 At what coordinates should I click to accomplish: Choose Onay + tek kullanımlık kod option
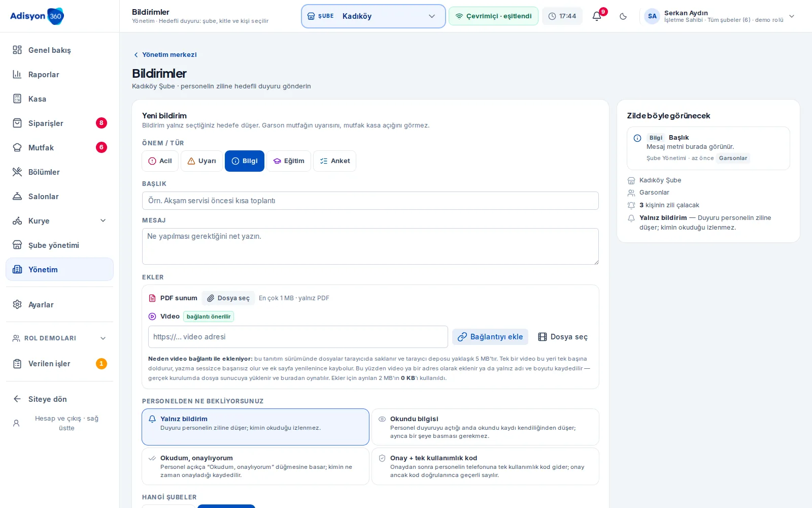[485, 466]
